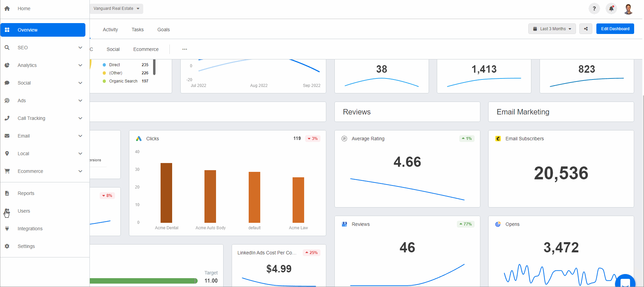
Task: Switch to the Goals tab
Action: (163, 30)
